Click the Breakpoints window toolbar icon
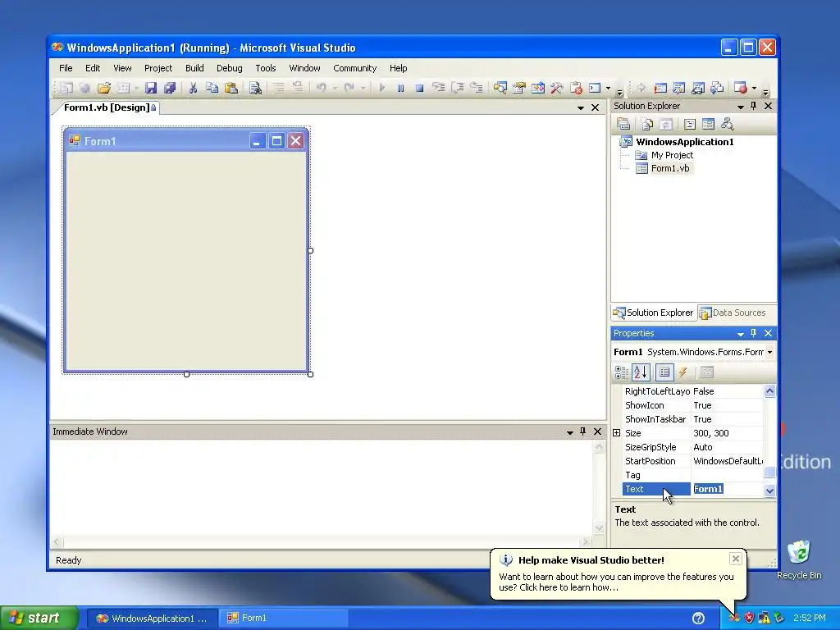This screenshot has width=840, height=630. pos(741,88)
